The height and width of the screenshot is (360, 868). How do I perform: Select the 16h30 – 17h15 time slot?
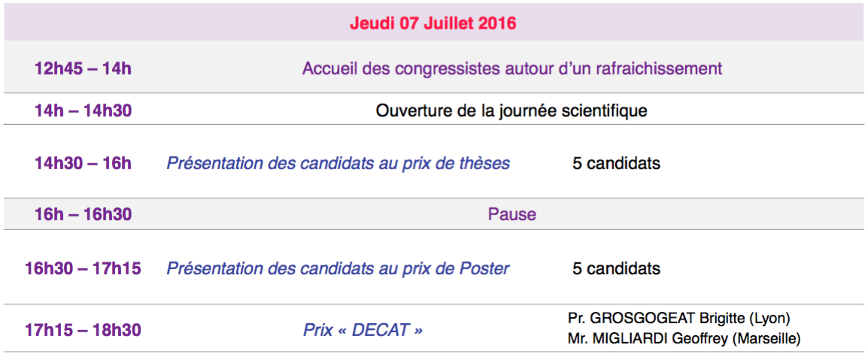click(83, 268)
